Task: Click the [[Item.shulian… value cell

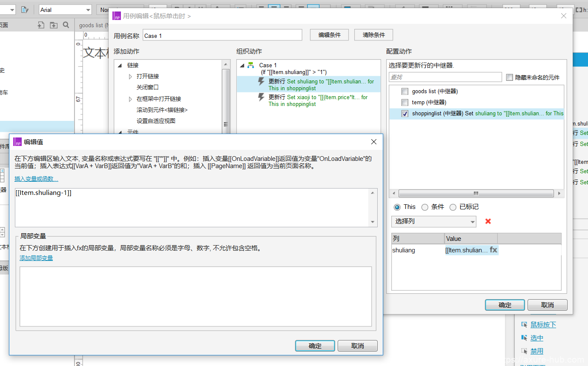Action: pyautogui.click(x=471, y=250)
